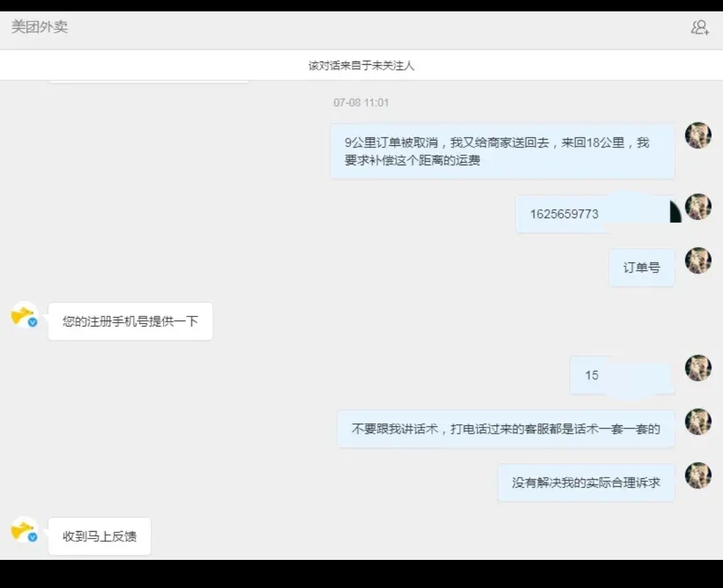The height and width of the screenshot is (588, 723).
Task: Click the "15" message bubble
Action: (x=621, y=375)
